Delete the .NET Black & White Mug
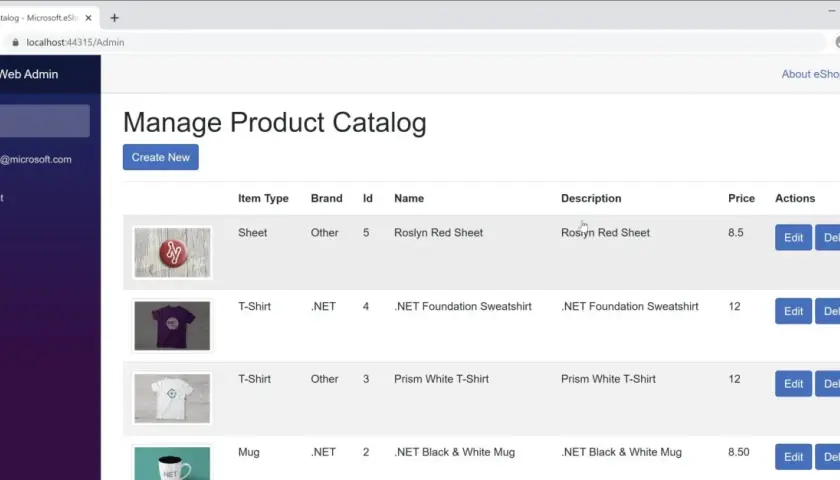 [828, 457]
